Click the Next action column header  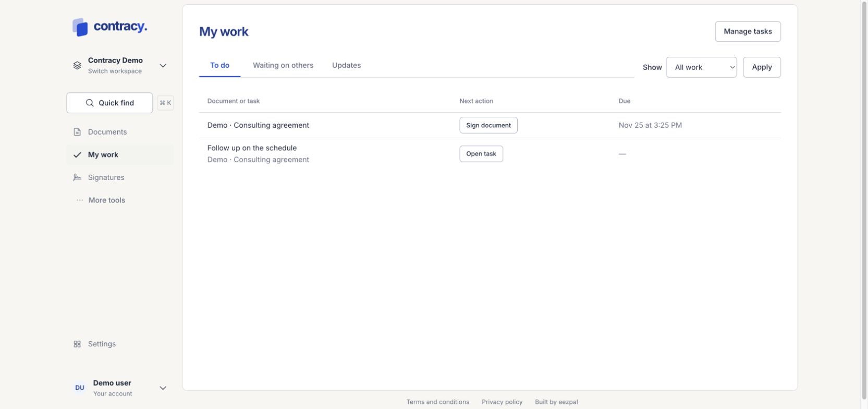pyautogui.click(x=476, y=101)
